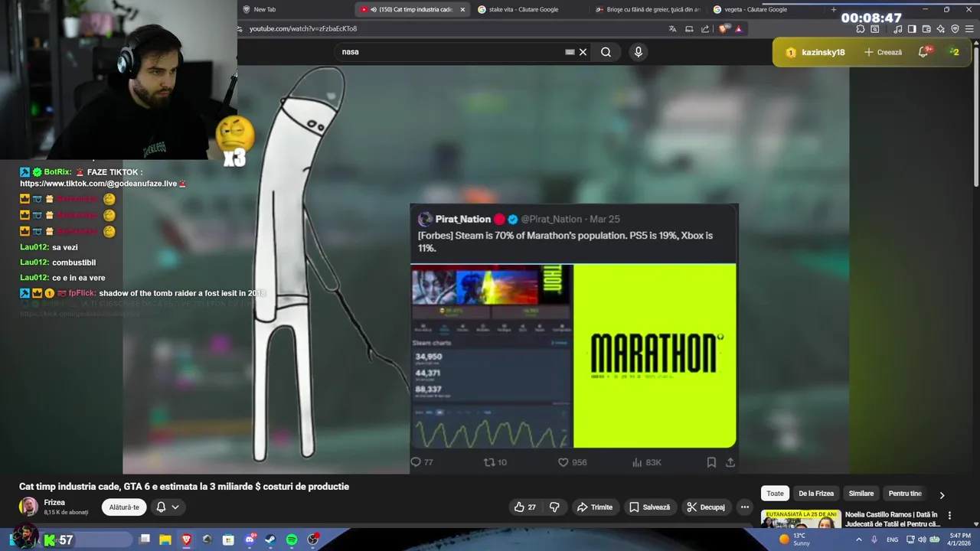980x551 pixels.
Task: Open kazinsky18 account badge
Action: point(815,52)
